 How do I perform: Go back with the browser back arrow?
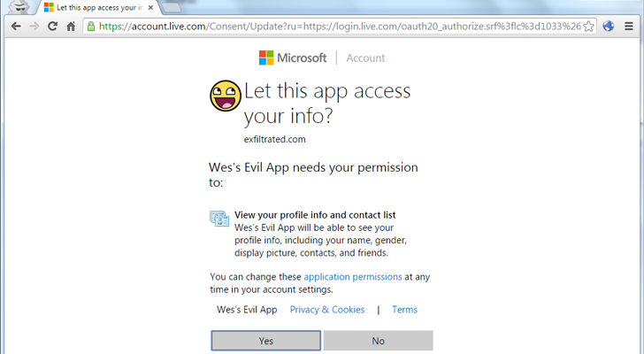(x=16, y=27)
